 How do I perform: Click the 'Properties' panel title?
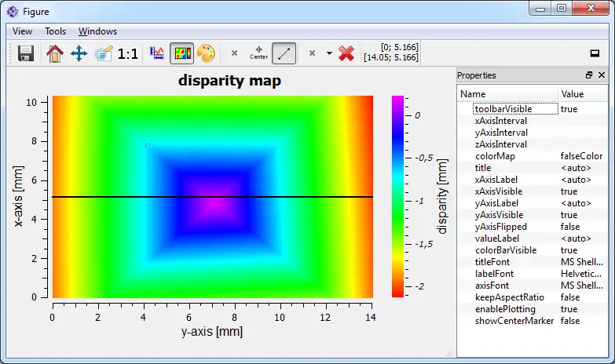[477, 75]
